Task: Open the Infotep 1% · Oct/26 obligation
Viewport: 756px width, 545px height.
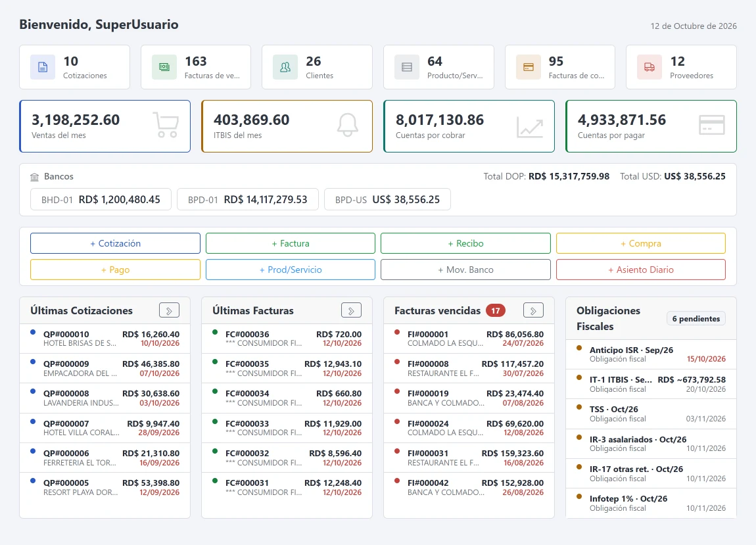Action: pos(651,503)
